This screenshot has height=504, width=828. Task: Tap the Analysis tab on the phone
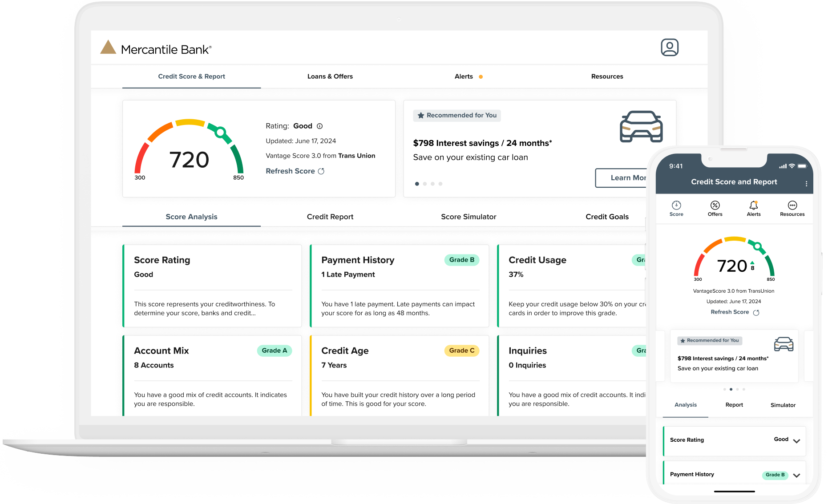pyautogui.click(x=685, y=405)
